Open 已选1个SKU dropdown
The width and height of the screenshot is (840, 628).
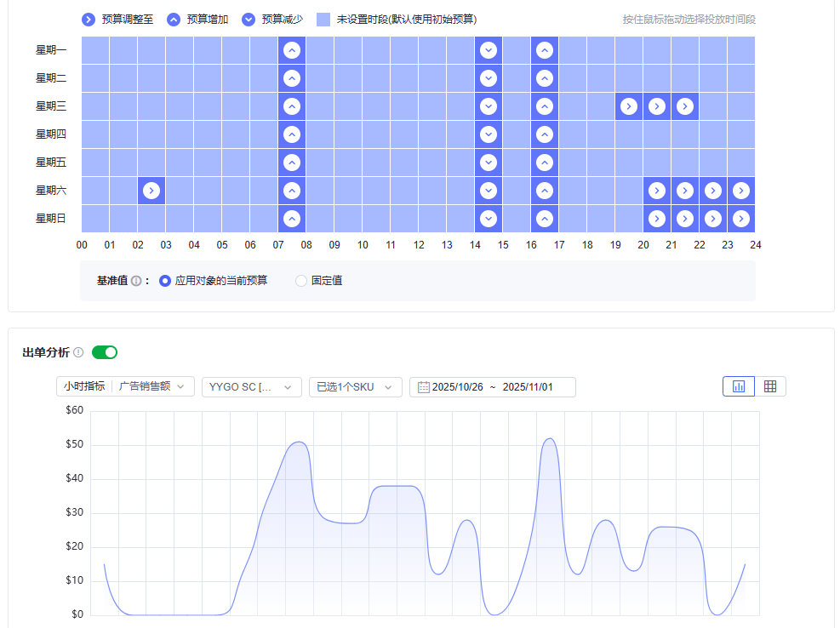(355, 387)
